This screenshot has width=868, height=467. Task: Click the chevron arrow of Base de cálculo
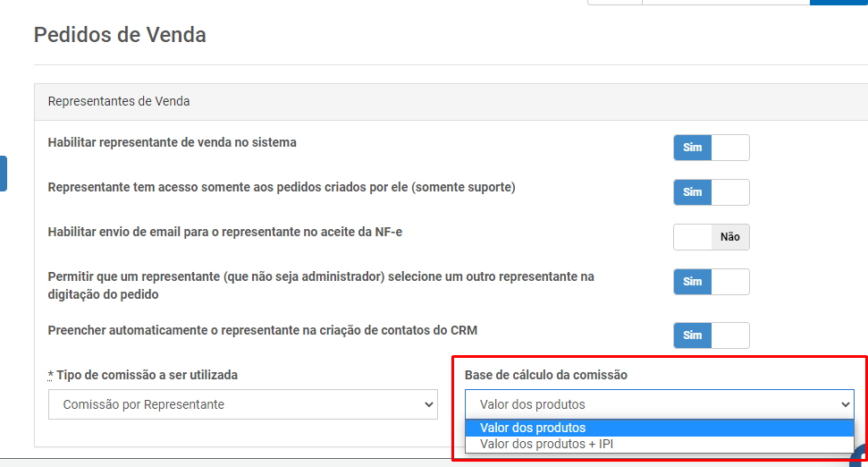[846, 404]
